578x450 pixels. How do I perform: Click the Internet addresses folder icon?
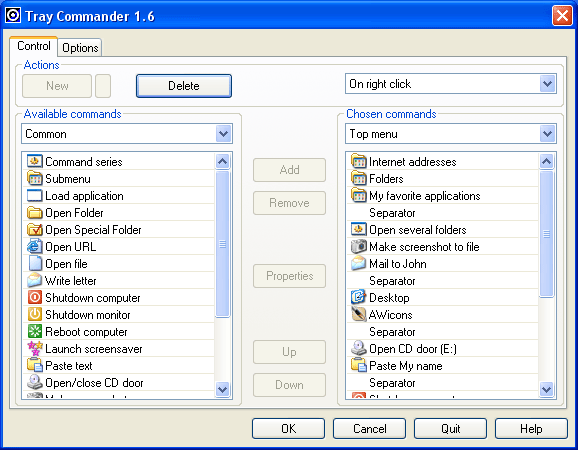[359, 161]
